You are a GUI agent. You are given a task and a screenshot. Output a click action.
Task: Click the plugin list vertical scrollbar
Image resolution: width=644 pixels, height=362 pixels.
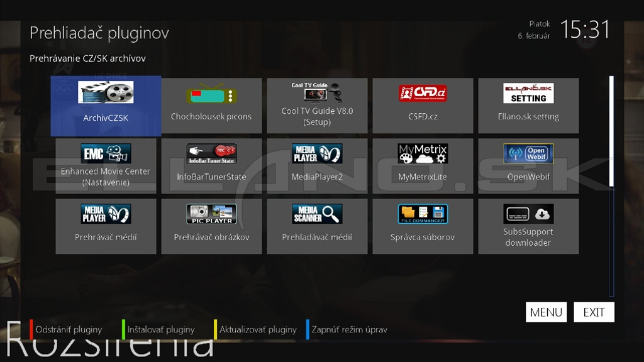[611, 132]
